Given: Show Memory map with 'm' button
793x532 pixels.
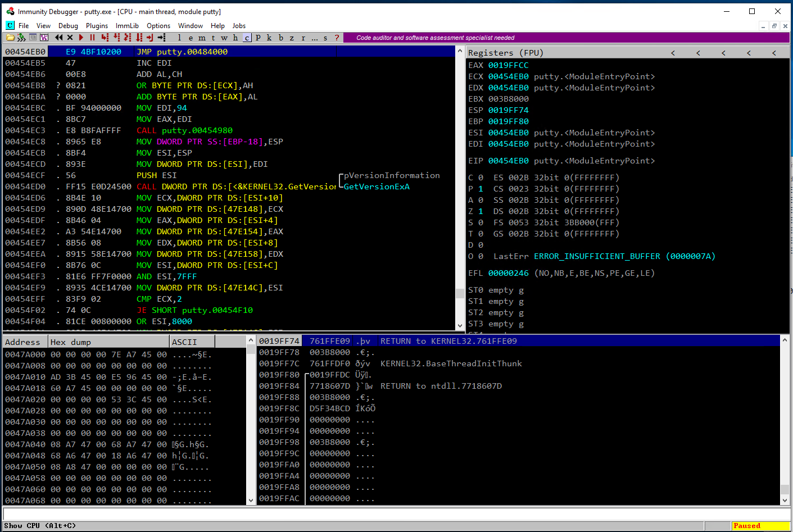Looking at the screenshot, I should 202,38.
